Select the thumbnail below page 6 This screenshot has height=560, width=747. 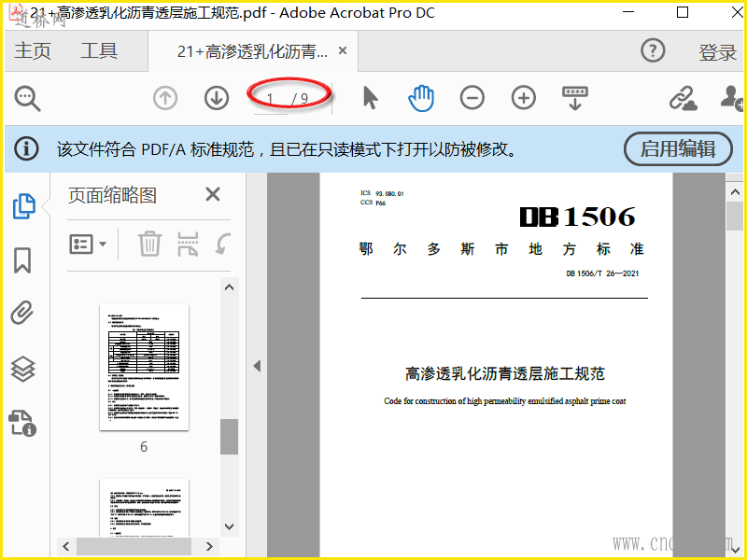[x=144, y=508]
